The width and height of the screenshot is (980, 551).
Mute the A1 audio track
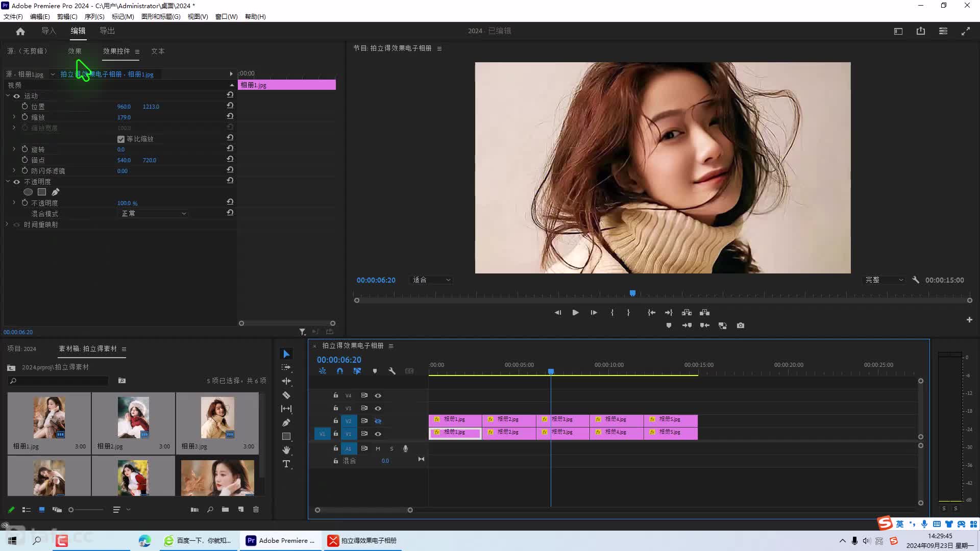point(378,449)
